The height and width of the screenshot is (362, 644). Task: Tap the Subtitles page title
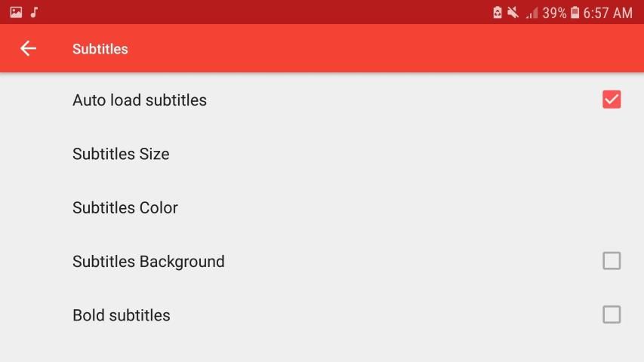coord(100,49)
